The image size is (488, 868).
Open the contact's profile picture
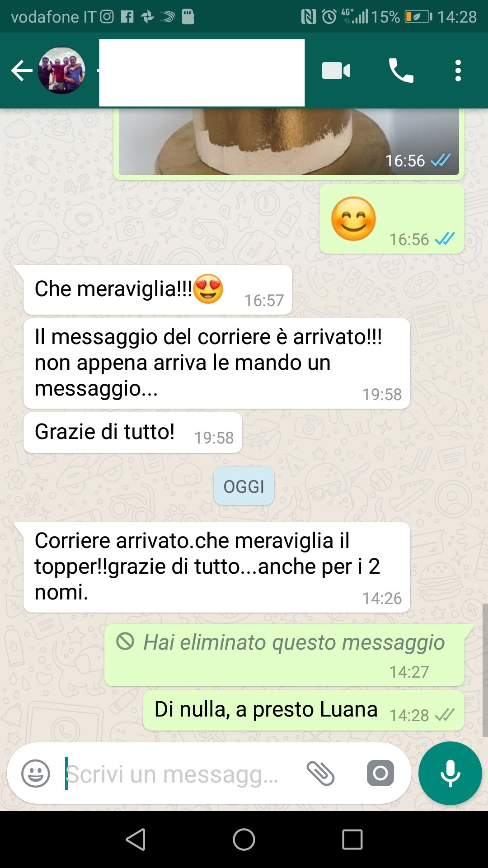pos(61,71)
